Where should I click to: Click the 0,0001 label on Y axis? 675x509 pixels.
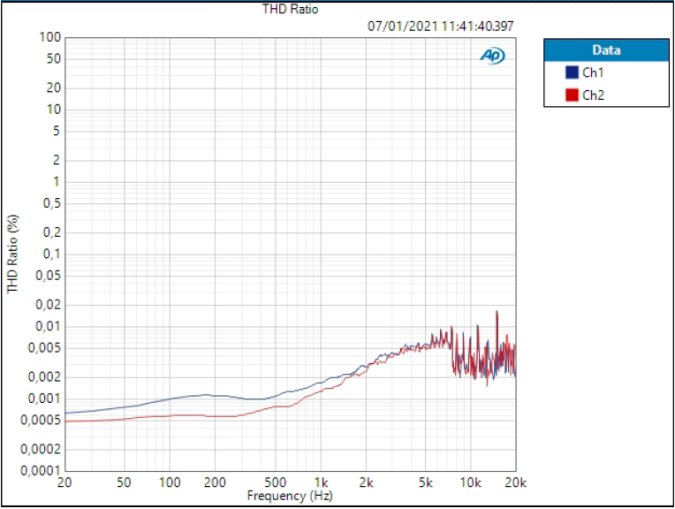[x=41, y=471]
